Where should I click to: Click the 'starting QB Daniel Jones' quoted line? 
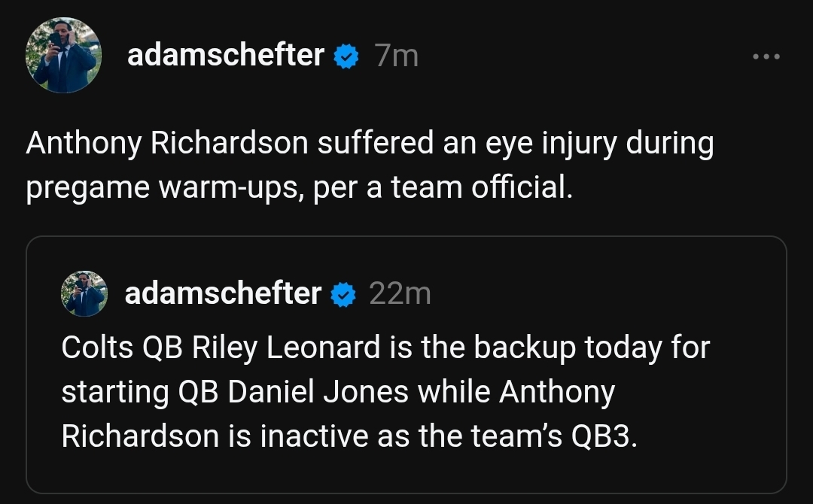pos(338,392)
